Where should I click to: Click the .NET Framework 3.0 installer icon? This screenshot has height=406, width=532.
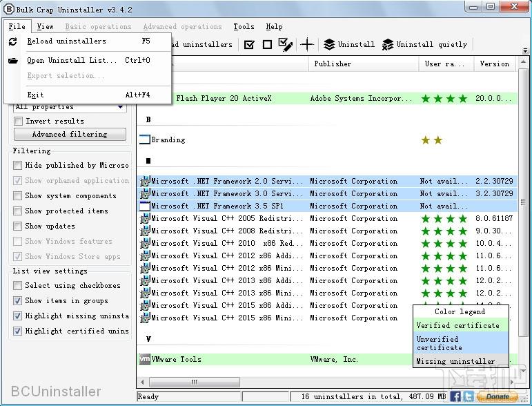coord(145,193)
